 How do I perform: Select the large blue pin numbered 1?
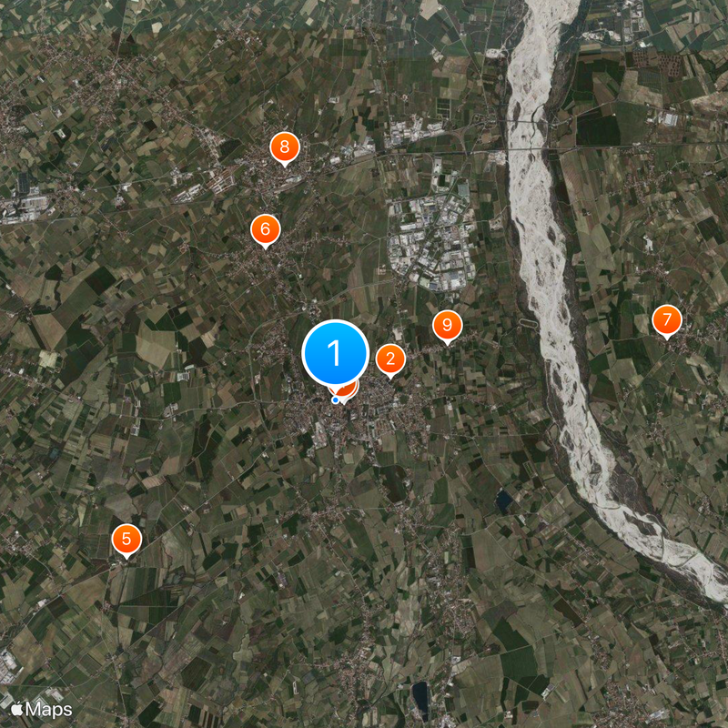point(335,354)
